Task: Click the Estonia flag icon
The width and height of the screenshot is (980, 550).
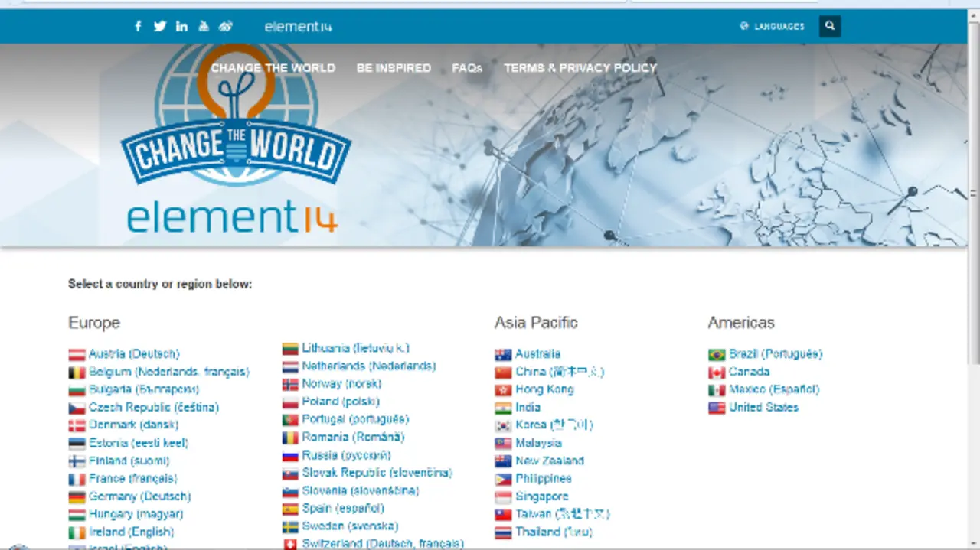Action: pyautogui.click(x=77, y=444)
